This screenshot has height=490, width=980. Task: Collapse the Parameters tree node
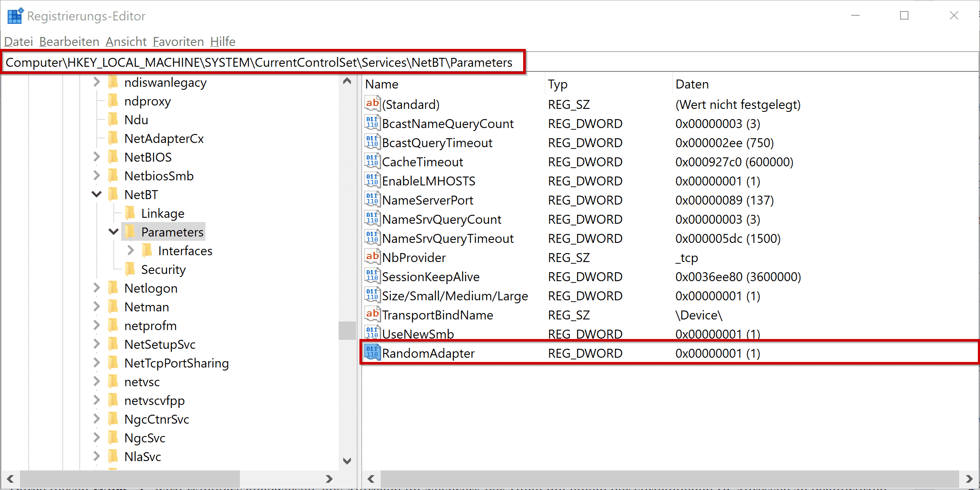(114, 232)
